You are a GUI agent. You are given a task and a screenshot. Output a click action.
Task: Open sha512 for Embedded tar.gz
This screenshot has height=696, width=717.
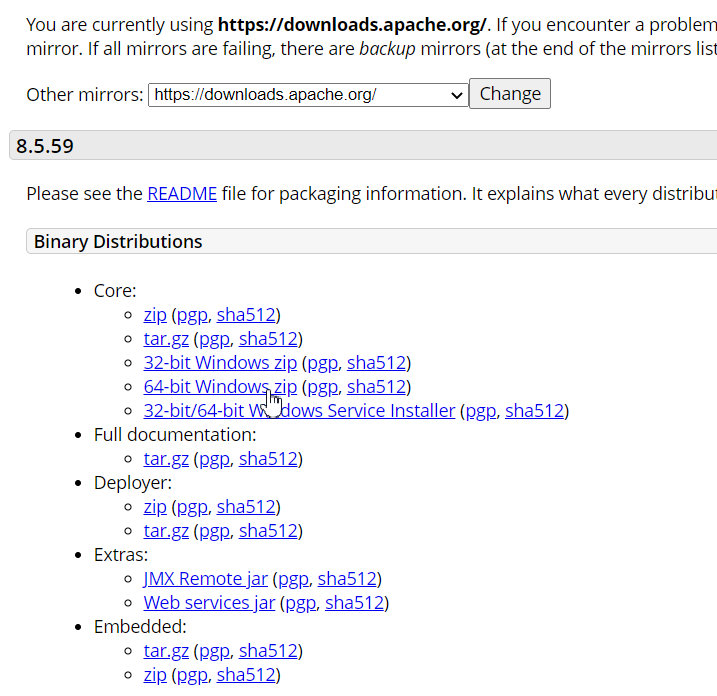pyautogui.click(x=268, y=651)
